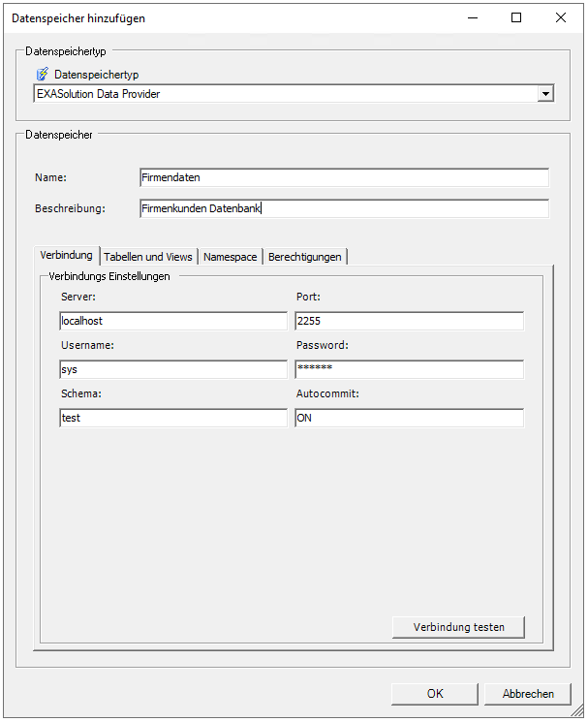Viewport: 588px width, 722px height.
Task: Click the Password field with asterisks
Action: coord(409,369)
